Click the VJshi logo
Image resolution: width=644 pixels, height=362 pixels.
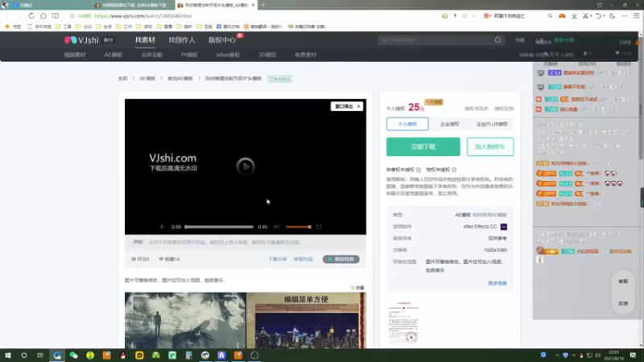(x=81, y=39)
